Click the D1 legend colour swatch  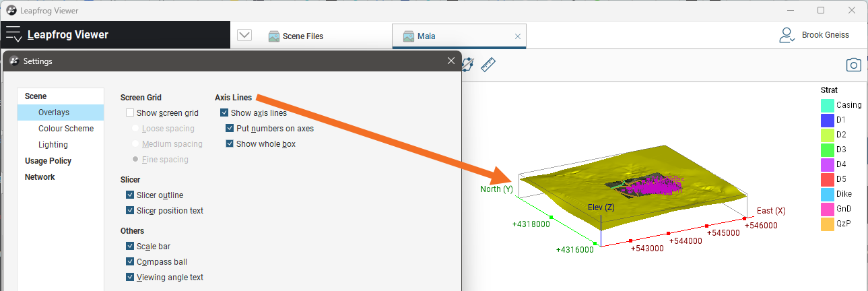(828, 120)
